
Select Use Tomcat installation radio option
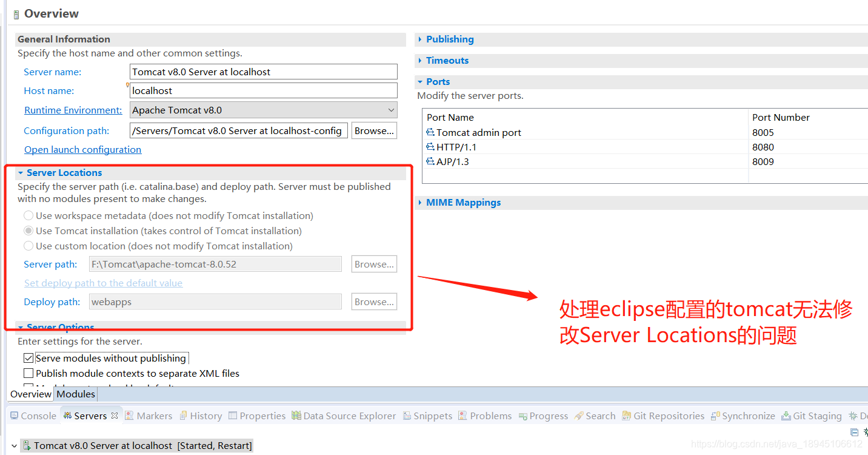pos(28,231)
